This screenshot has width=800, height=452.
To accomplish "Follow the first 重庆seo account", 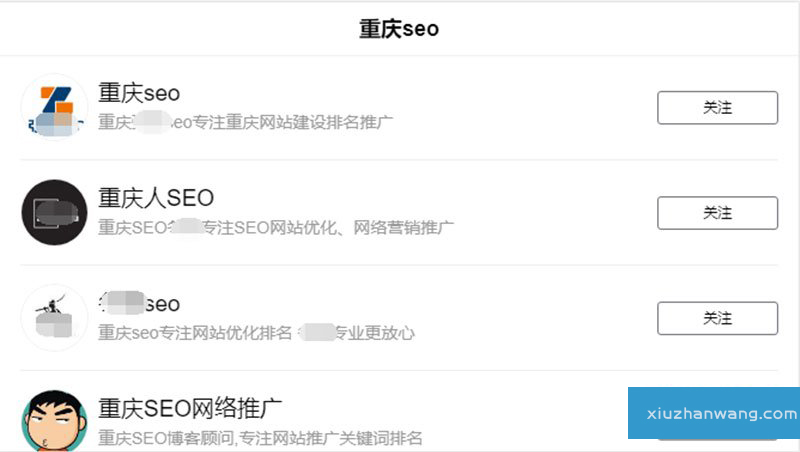I will (717, 107).
